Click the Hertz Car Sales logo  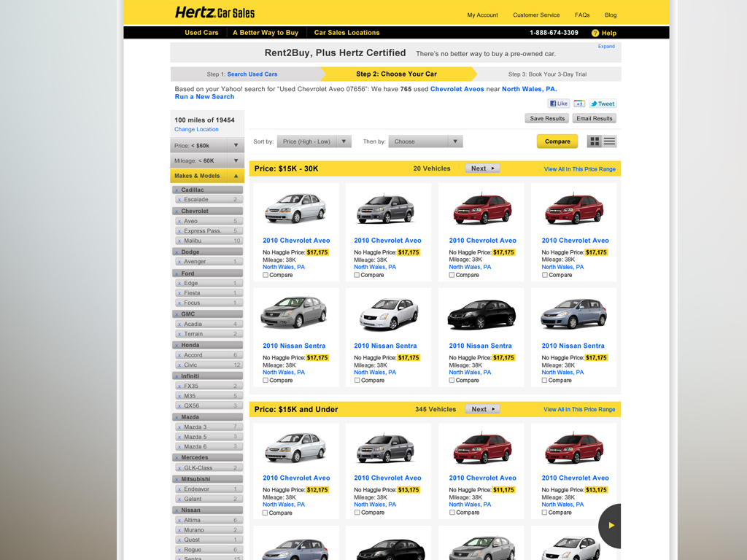214,12
